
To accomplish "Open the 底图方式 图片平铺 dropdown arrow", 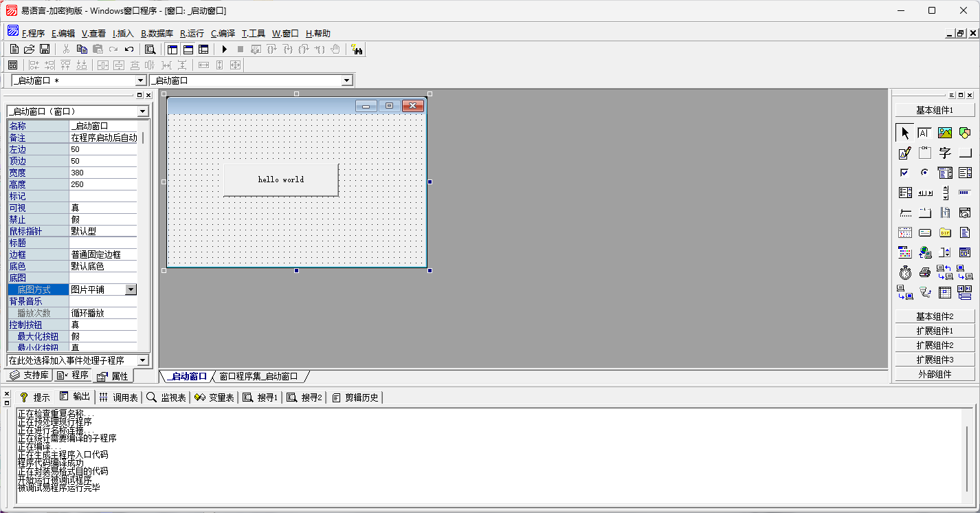I will [131, 290].
